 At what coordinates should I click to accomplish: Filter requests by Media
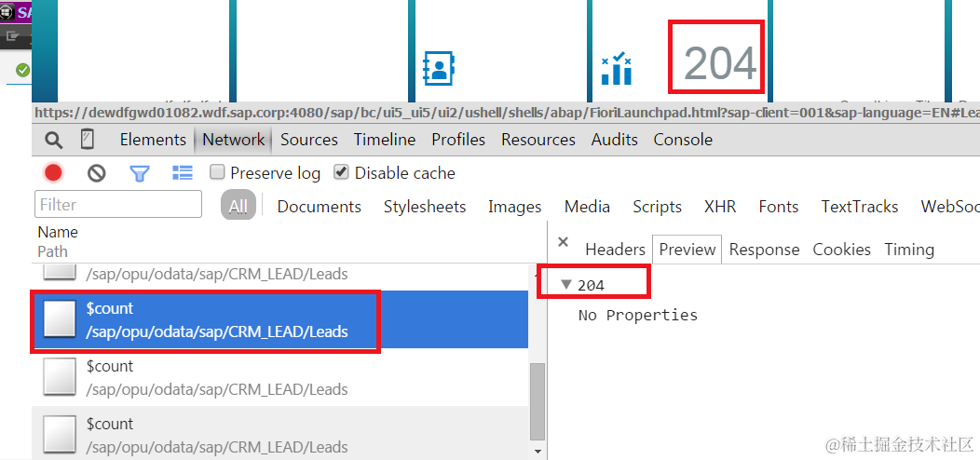coord(587,207)
